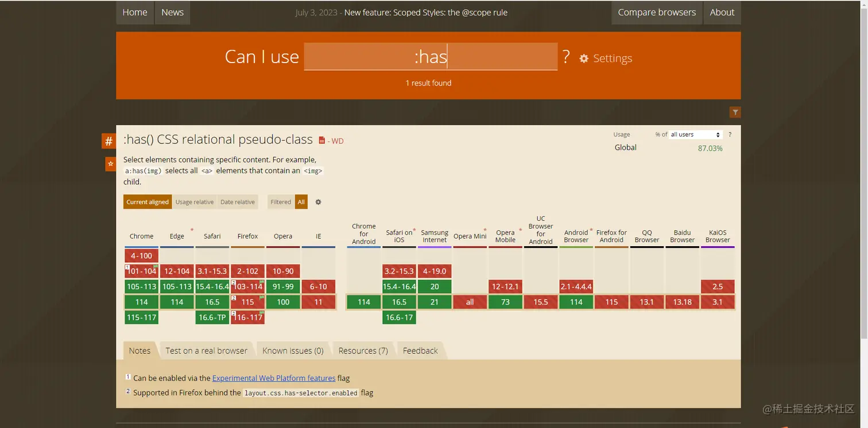Click the IE 6-10 version cell

[x=319, y=286]
